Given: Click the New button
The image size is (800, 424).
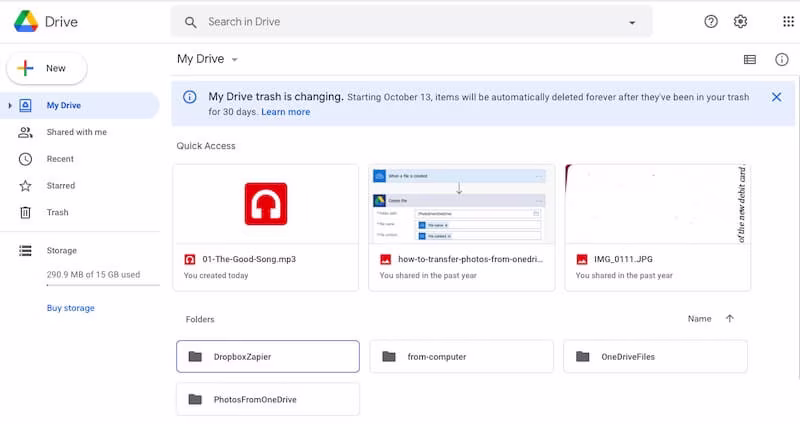Looking at the screenshot, I should (47, 68).
